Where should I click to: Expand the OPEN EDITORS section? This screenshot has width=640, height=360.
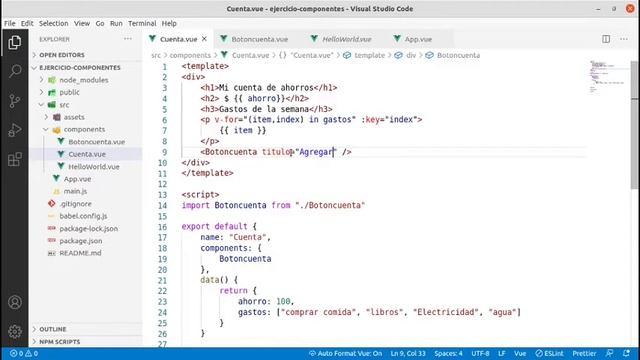[x=62, y=55]
